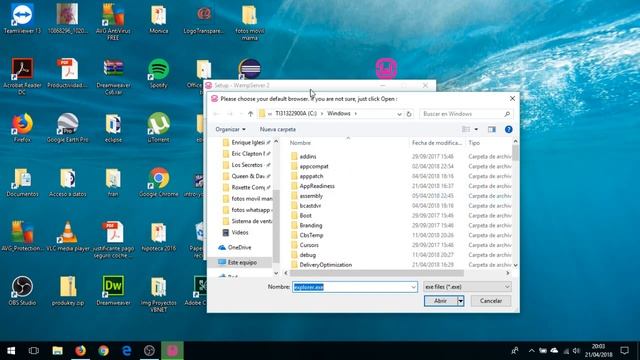Expand the address bar history dropdown
640x360 pixels.
point(399,114)
